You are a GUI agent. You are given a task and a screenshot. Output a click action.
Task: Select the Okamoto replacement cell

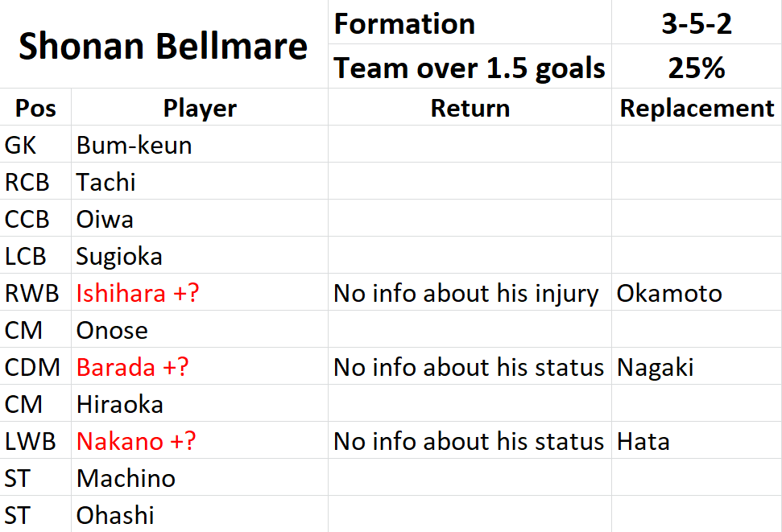point(697,292)
